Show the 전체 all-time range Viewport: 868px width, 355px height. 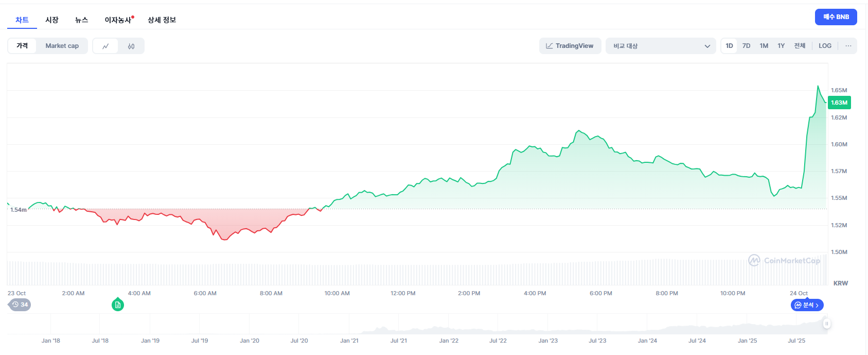(x=800, y=46)
